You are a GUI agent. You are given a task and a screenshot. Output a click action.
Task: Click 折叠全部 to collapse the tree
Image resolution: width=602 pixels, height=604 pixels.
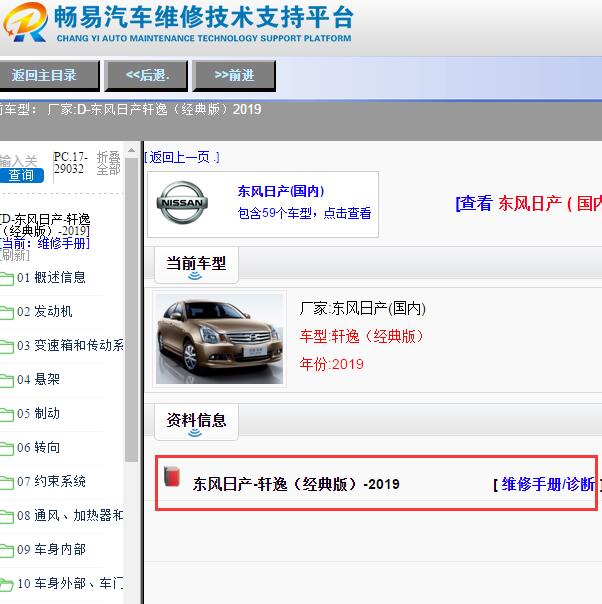108,163
